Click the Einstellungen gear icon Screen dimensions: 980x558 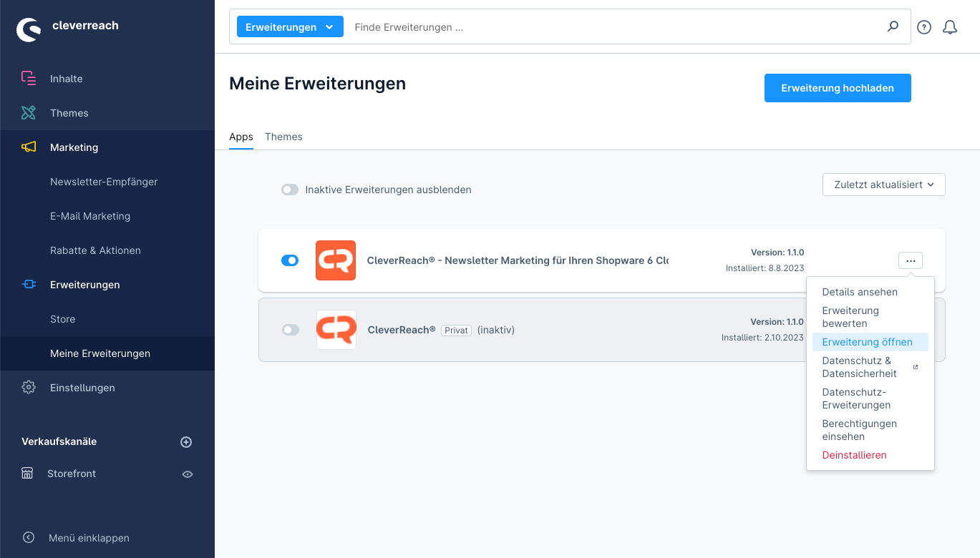click(29, 388)
